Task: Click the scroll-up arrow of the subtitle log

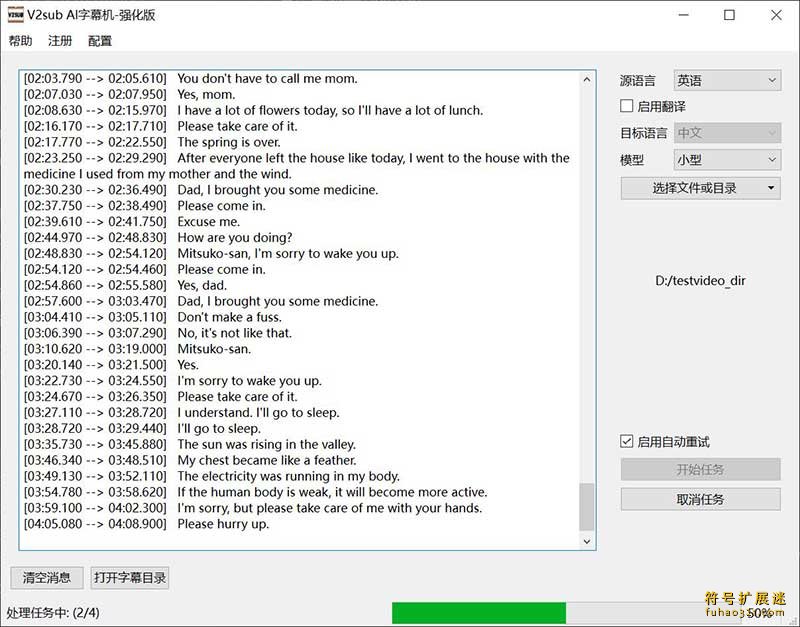Action: click(587, 79)
